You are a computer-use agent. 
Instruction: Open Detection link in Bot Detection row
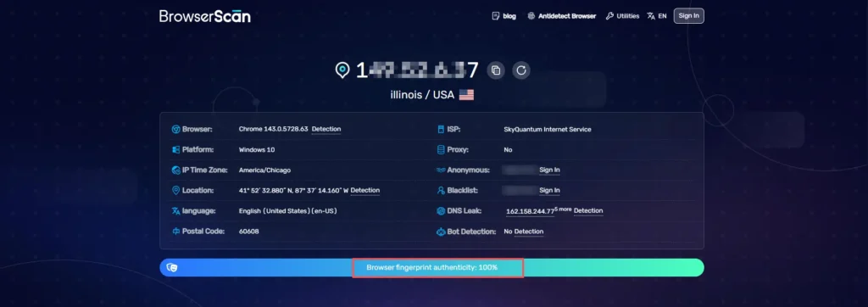click(529, 231)
